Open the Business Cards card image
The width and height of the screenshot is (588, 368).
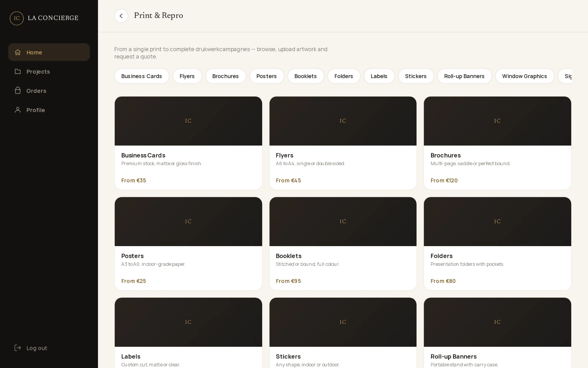click(x=188, y=121)
